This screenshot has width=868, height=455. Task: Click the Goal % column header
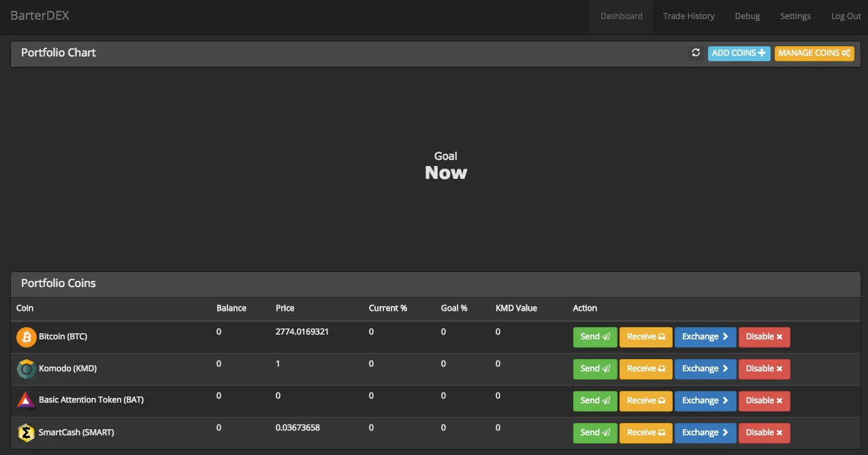[x=454, y=308]
